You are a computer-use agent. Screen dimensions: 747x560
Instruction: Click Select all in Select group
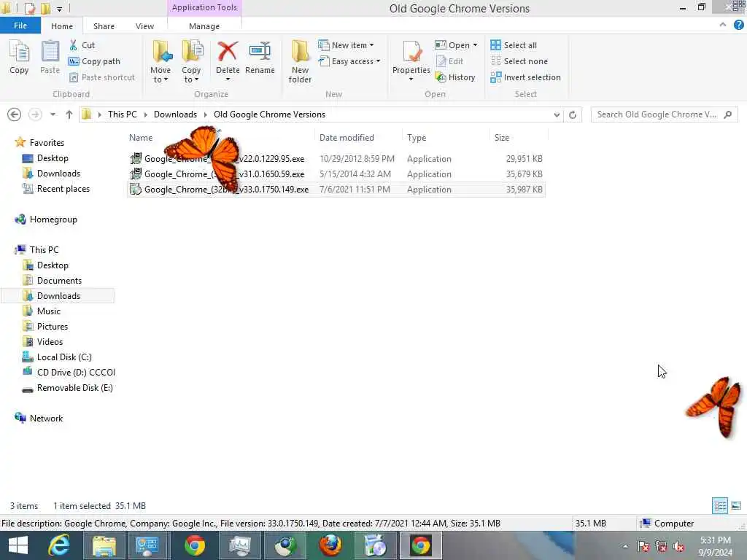click(x=514, y=45)
